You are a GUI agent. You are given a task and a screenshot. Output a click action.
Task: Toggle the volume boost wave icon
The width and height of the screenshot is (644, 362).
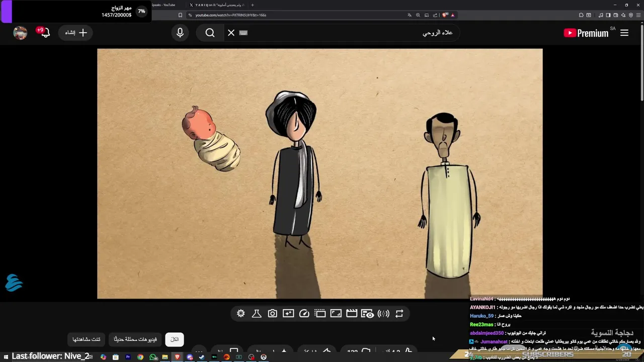[x=383, y=314]
